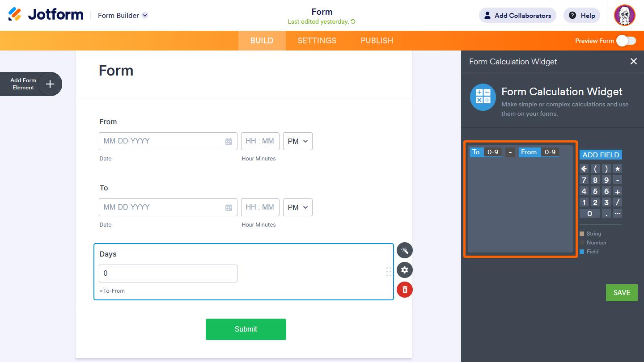Click keypad number 5

595,191
